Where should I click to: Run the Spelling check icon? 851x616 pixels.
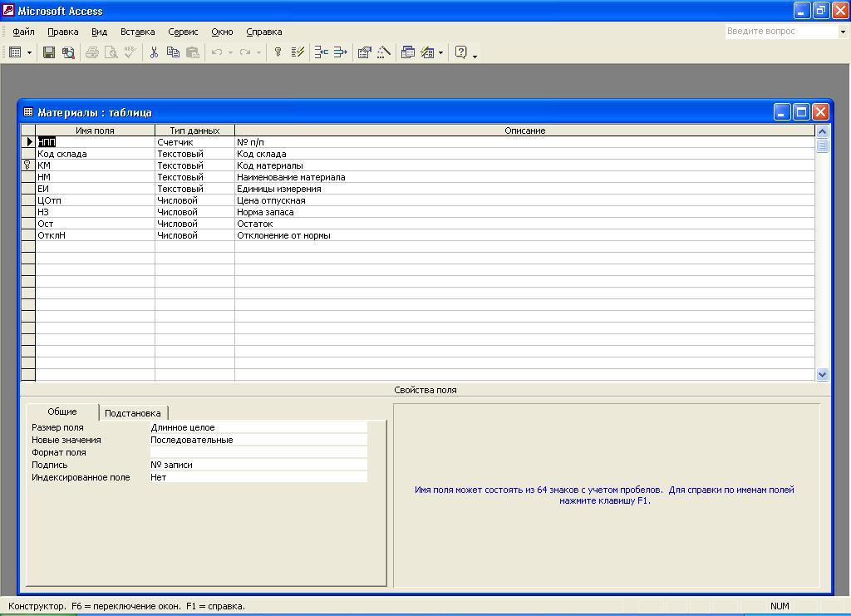coord(130,52)
